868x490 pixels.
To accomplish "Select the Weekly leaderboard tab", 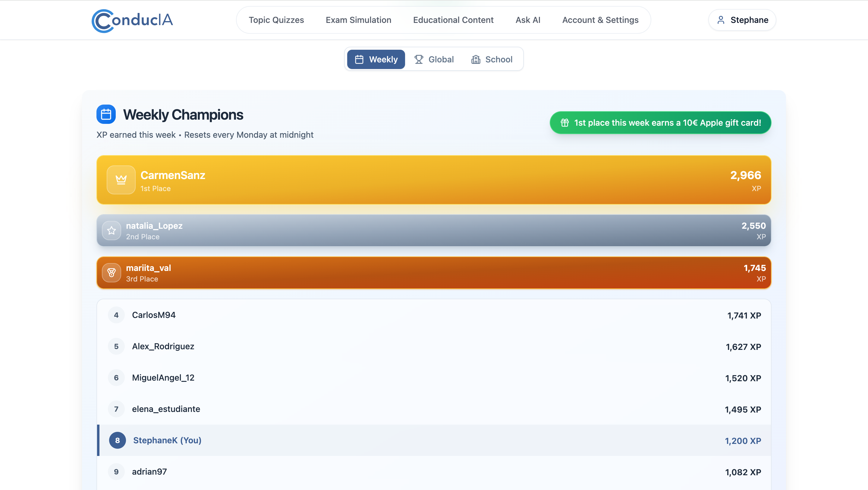I will [376, 59].
